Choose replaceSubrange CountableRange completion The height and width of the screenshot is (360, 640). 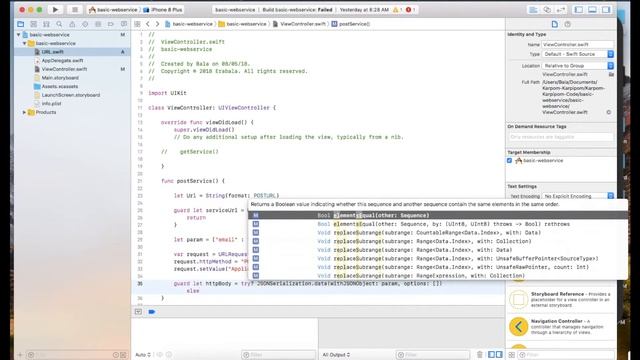438,233
